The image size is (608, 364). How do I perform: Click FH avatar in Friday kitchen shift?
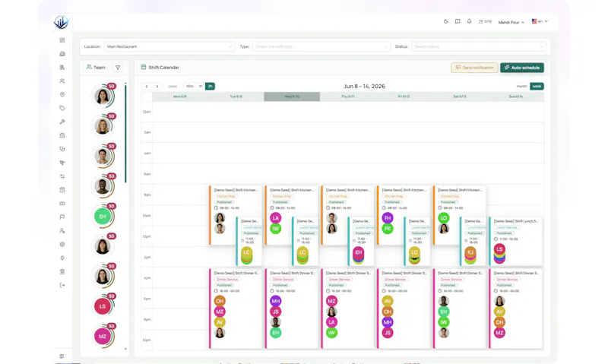coord(388,218)
